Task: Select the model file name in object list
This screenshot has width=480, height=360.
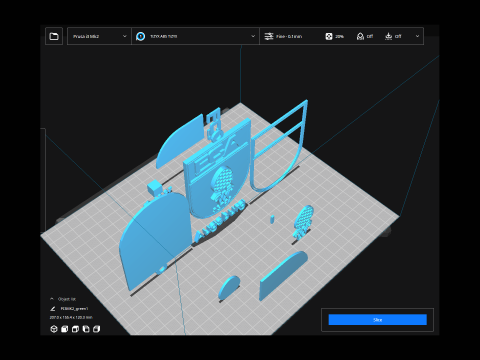Action: point(74,309)
